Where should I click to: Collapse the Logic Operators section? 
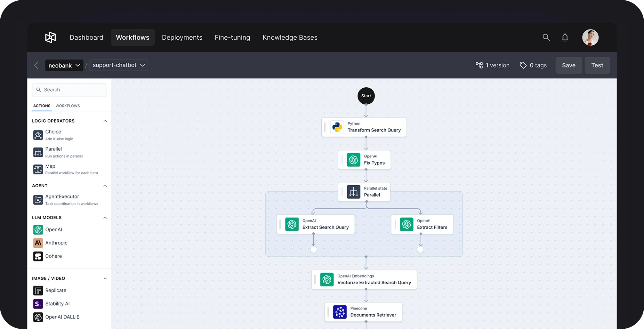(x=105, y=121)
